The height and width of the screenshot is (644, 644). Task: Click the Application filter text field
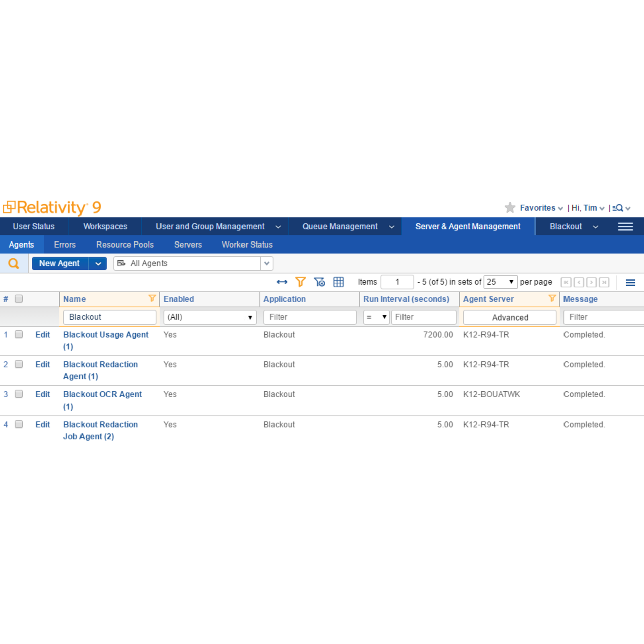coord(309,317)
